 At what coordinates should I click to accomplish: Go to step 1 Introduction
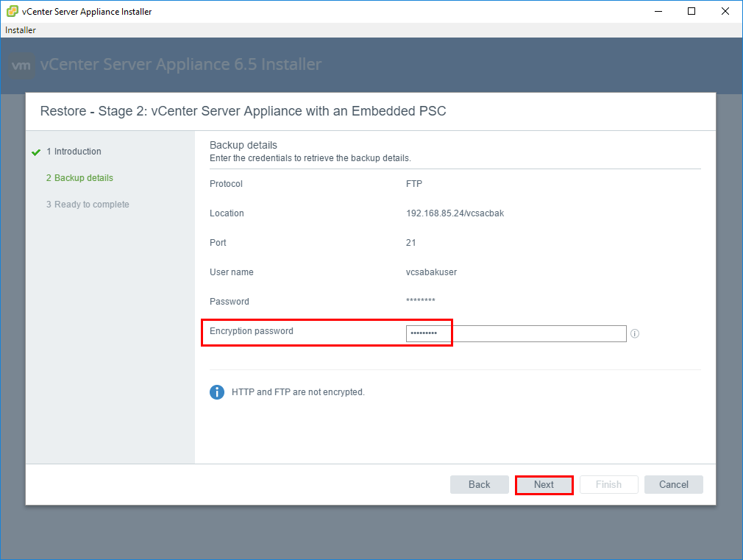[x=74, y=152]
